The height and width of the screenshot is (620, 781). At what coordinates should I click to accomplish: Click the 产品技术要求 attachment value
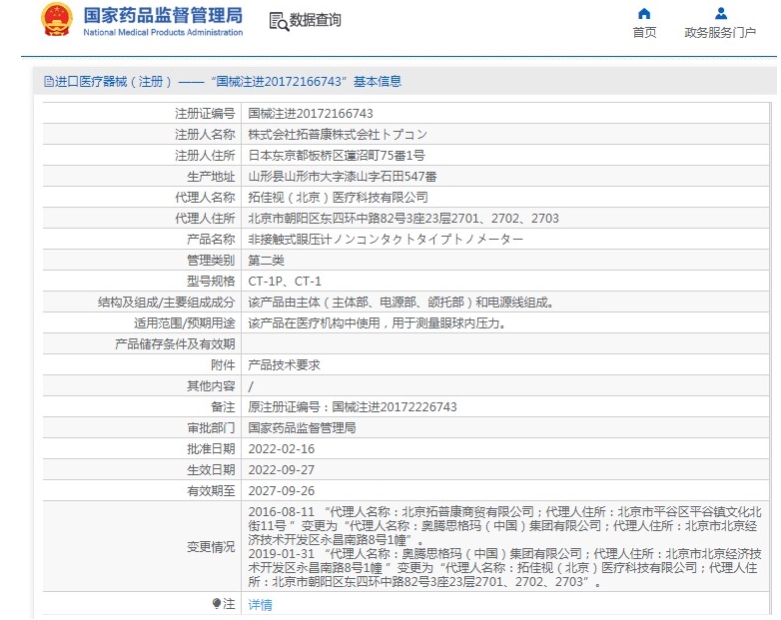(284, 366)
